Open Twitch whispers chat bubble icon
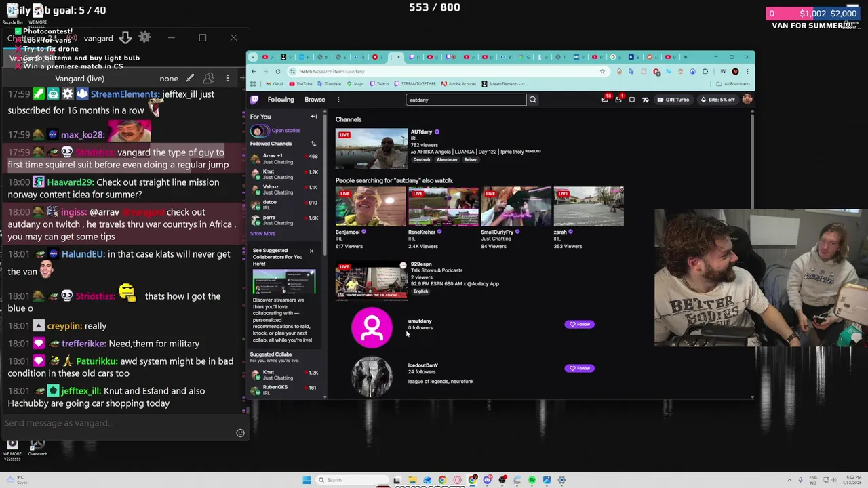 631,100
